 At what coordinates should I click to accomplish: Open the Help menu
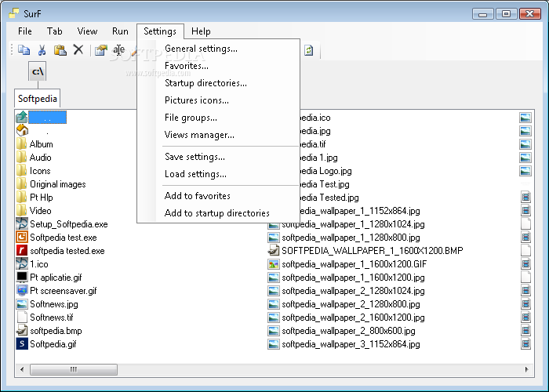201,31
